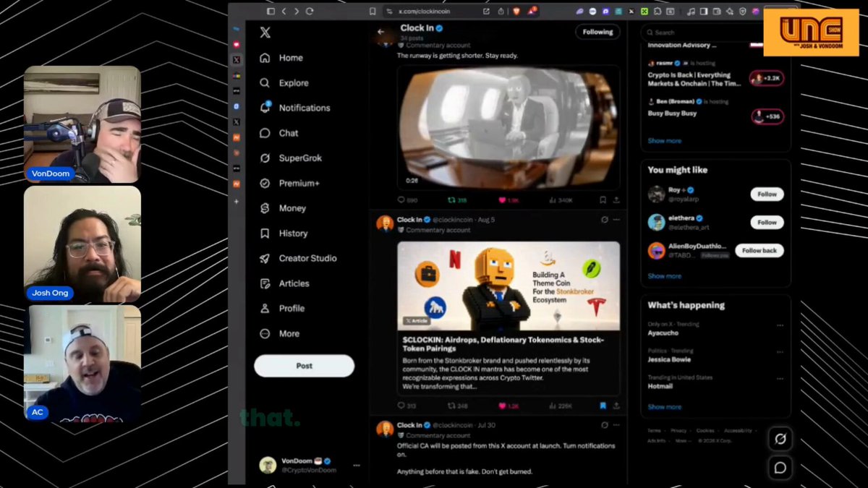868x488 pixels.
Task: Click Show more under You might like
Action: click(664, 276)
